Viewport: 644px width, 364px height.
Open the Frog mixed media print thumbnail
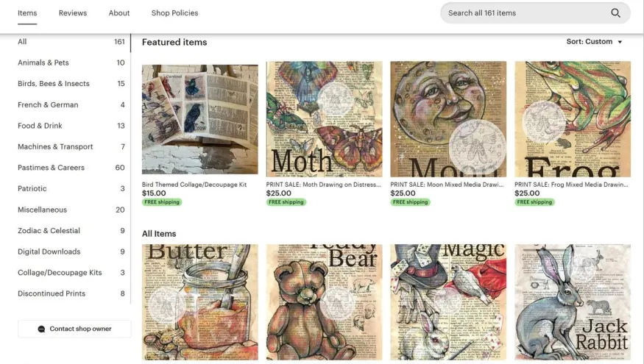click(x=573, y=119)
